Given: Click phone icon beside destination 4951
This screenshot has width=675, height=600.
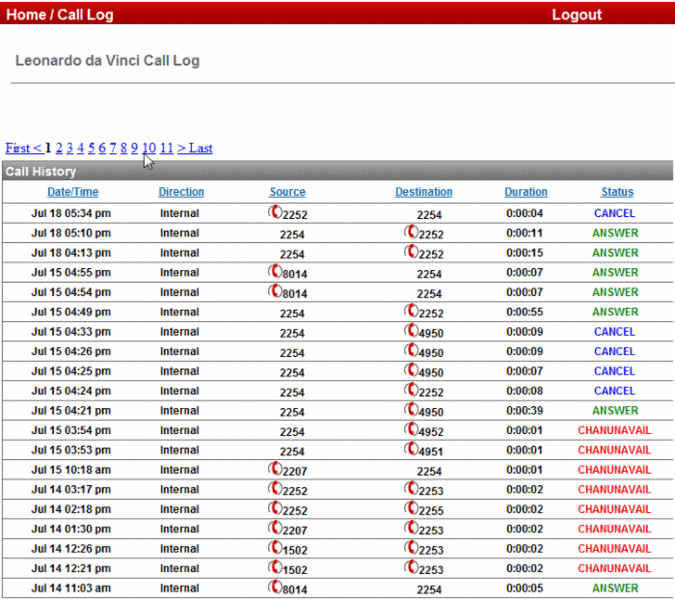Looking at the screenshot, I should tap(411, 449).
